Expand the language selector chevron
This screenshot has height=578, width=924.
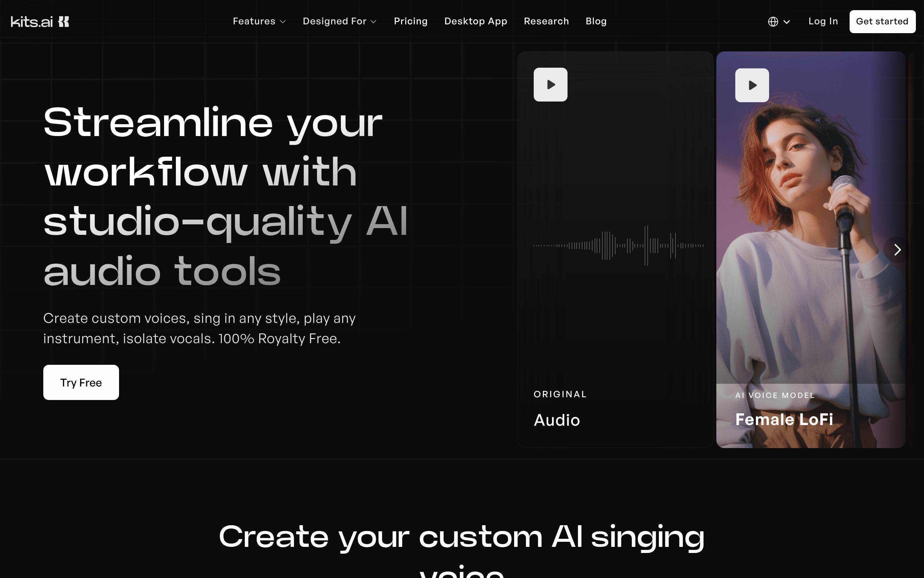point(786,22)
